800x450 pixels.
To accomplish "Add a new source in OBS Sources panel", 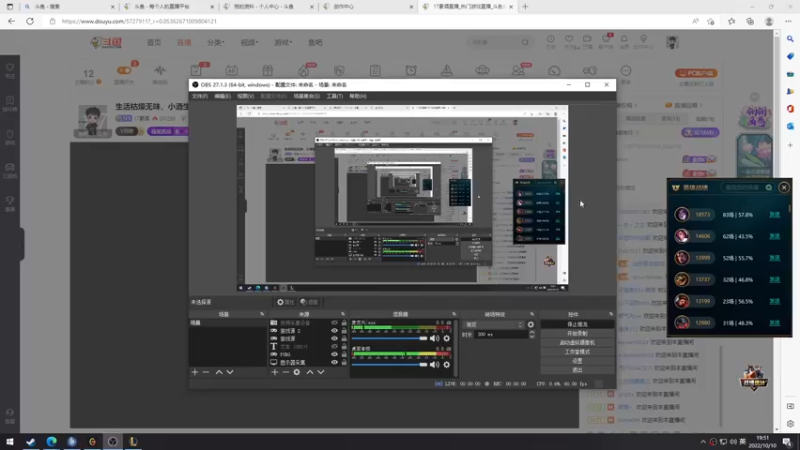I will point(274,372).
